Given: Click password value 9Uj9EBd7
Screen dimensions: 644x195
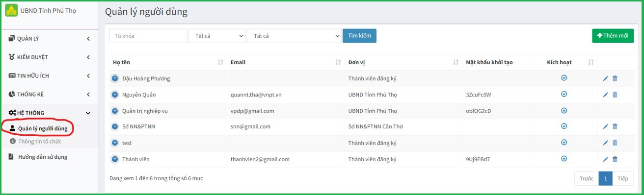Looking at the screenshot, I should (x=478, y=159).
